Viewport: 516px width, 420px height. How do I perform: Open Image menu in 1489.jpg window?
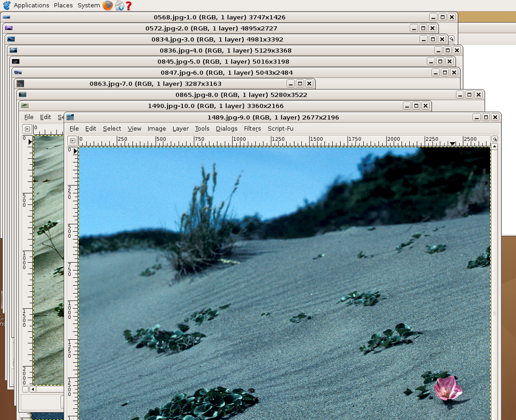point(156,129)
